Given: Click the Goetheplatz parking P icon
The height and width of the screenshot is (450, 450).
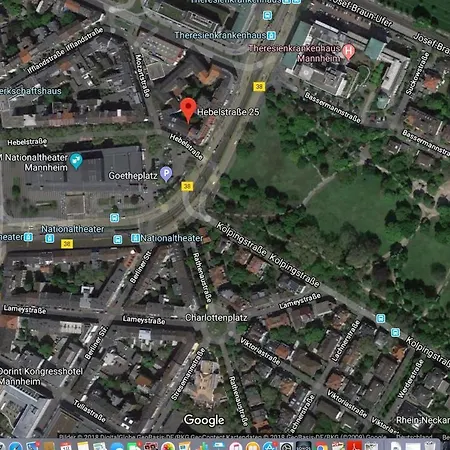Looking at the screenshot, I should (166, 173).
